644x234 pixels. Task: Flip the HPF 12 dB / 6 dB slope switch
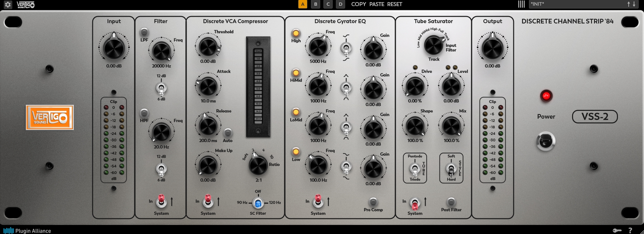click(161, 169)
